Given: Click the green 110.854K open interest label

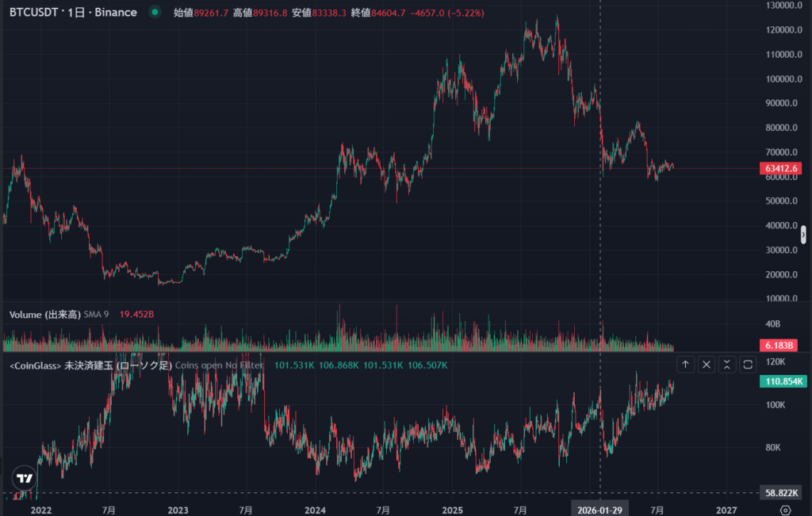Looking at the screenshot, I should [783, 381].
